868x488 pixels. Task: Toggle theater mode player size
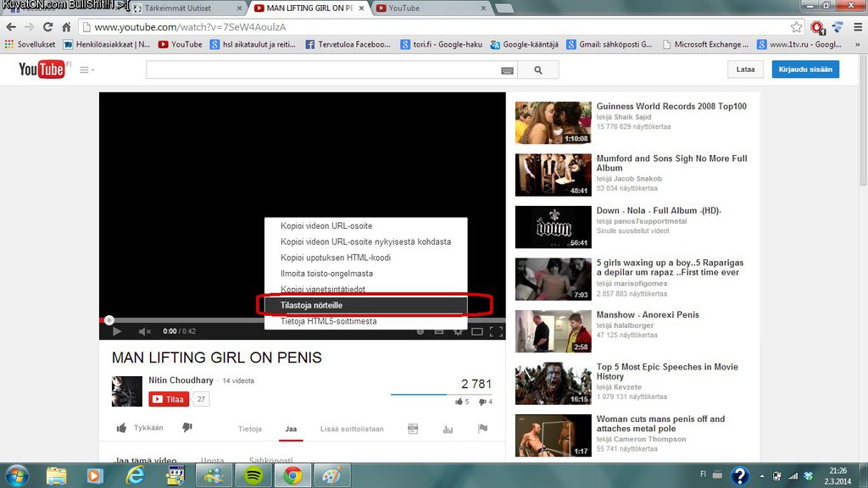pyautogui.click(x=477, y=331)
